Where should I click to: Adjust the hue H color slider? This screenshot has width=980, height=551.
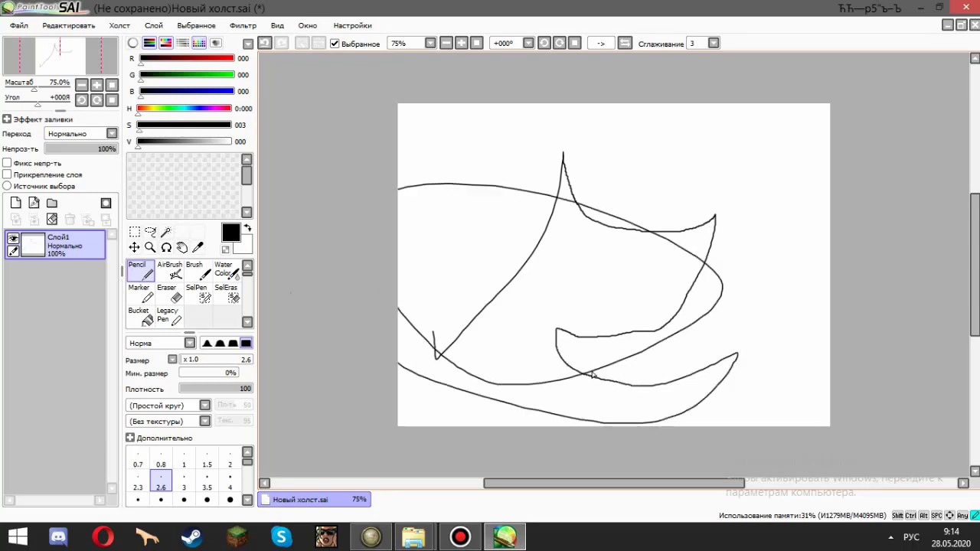click(184, 109)
